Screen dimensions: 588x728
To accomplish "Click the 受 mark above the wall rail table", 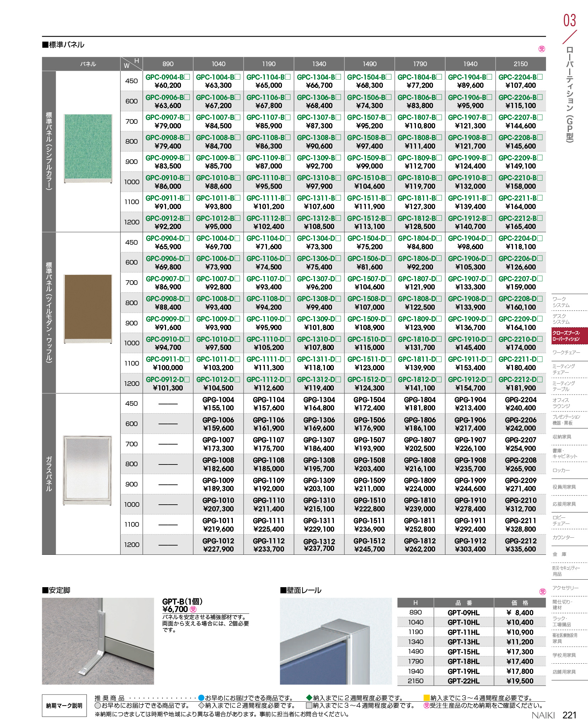I will (542, 591).
